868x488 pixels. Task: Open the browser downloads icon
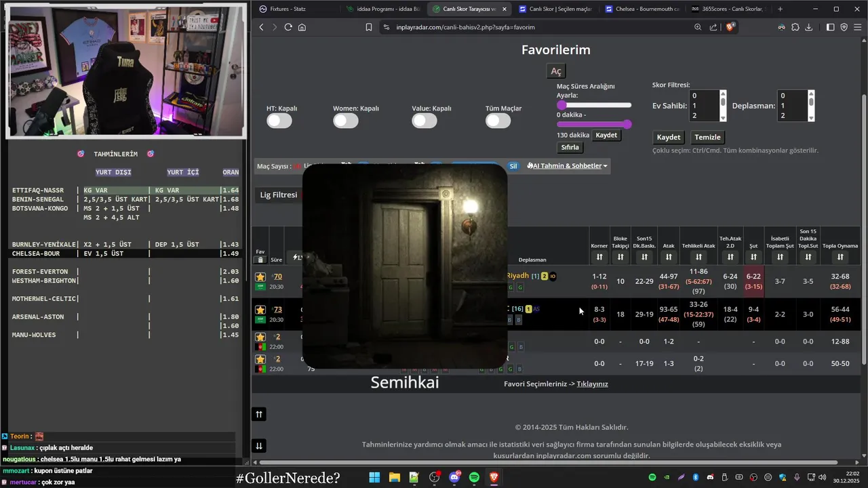(809, 27)
